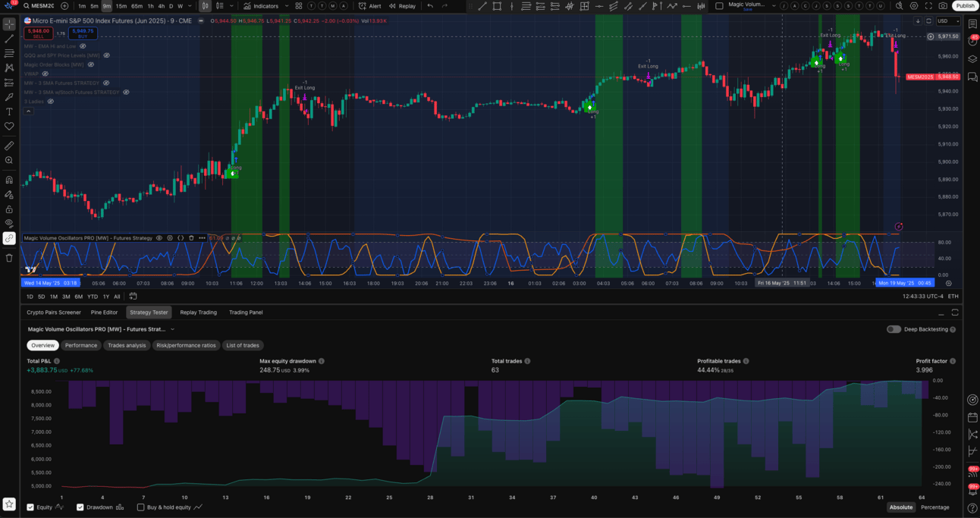The height and width of the screenshot is (518, 980).
Task: Uncheck the Equity checkbox
Action: coord(30,507)
